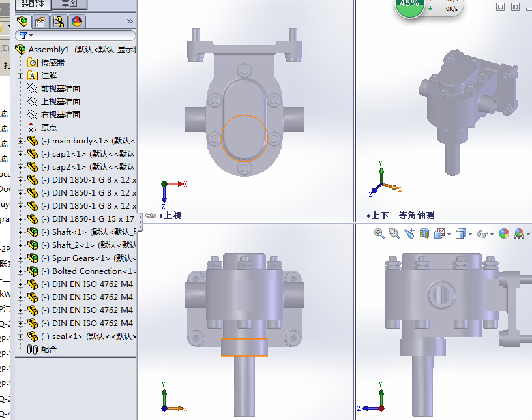Expand the Spur Gears<1> node
The height and width of the screenshot is (420, 532).
tap(20, 258)
